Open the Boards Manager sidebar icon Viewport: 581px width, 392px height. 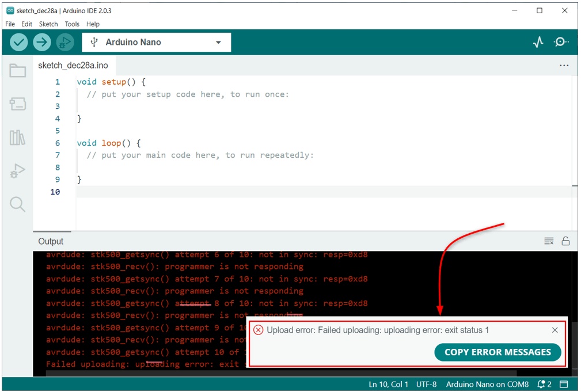click(x=17, y=104)
